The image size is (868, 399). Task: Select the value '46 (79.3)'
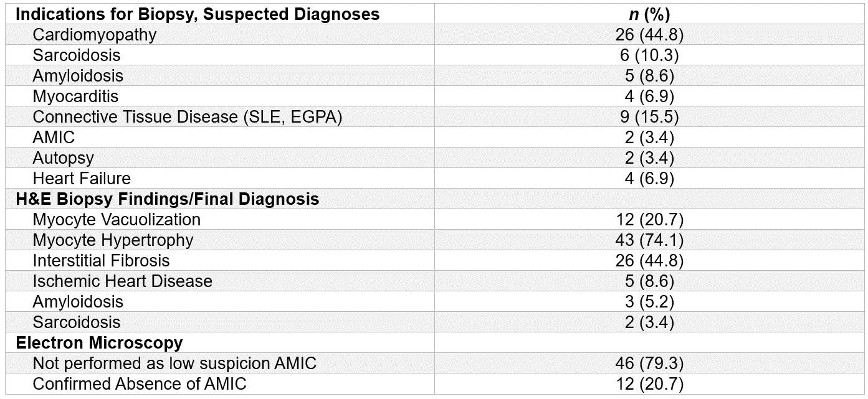649,364
